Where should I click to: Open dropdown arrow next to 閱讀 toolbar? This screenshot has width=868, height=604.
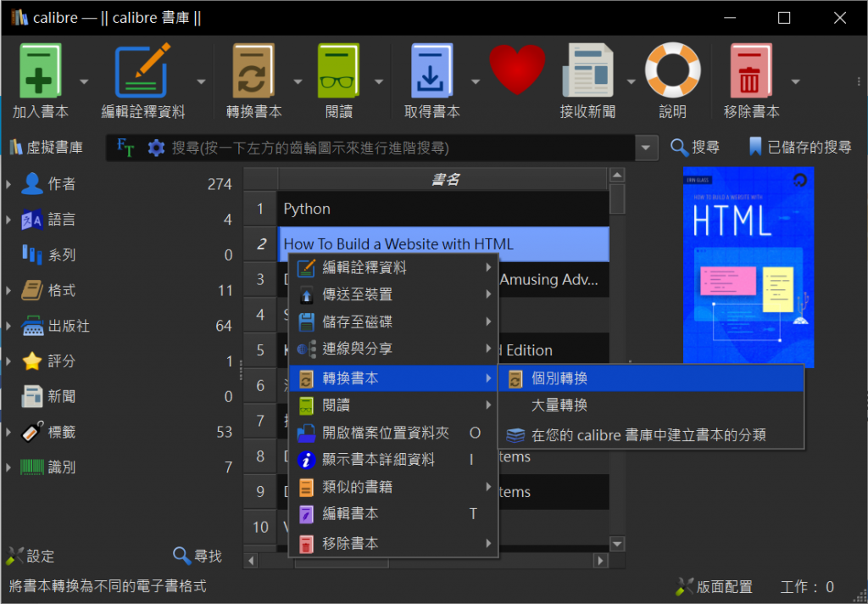379,82
